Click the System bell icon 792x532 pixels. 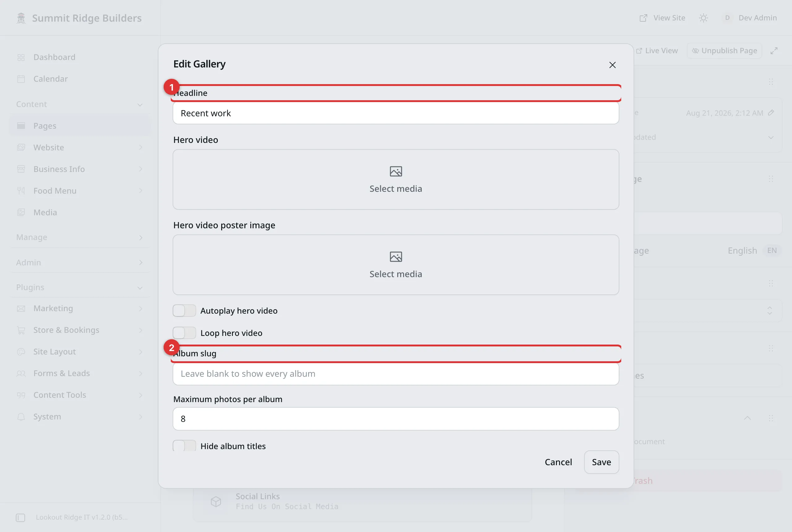pyautogui.click(x=21, y=417)
